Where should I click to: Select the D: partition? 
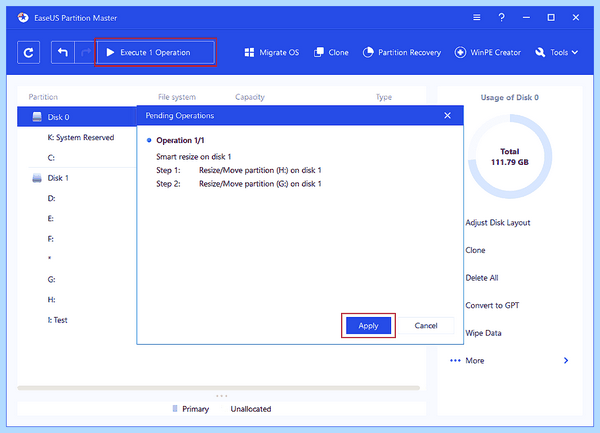[51, 198]
